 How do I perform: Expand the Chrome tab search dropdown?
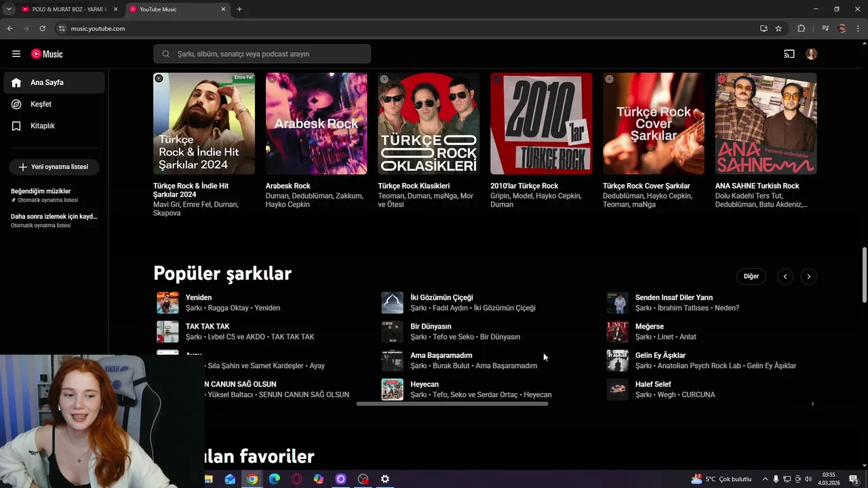(9, 9)
